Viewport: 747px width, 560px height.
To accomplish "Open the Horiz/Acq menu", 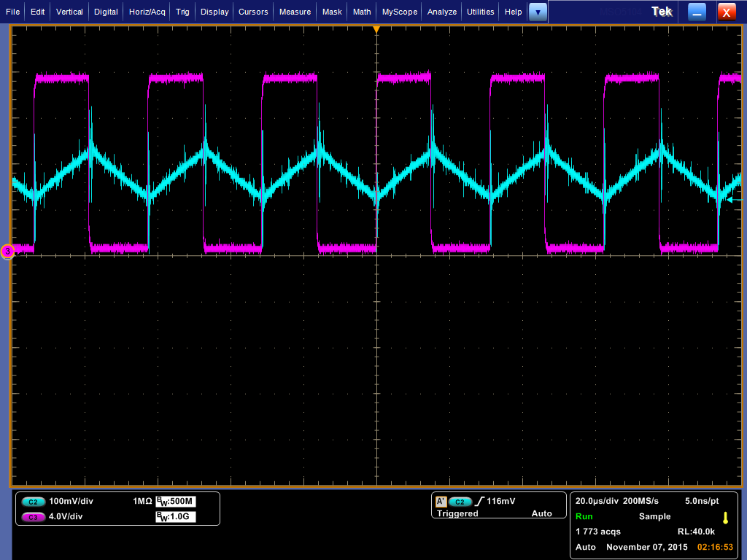I will tap(147, 12).
